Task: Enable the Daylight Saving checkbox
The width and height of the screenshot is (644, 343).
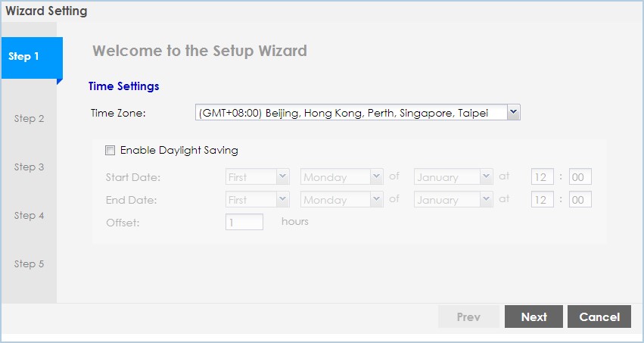Action: 110,151
